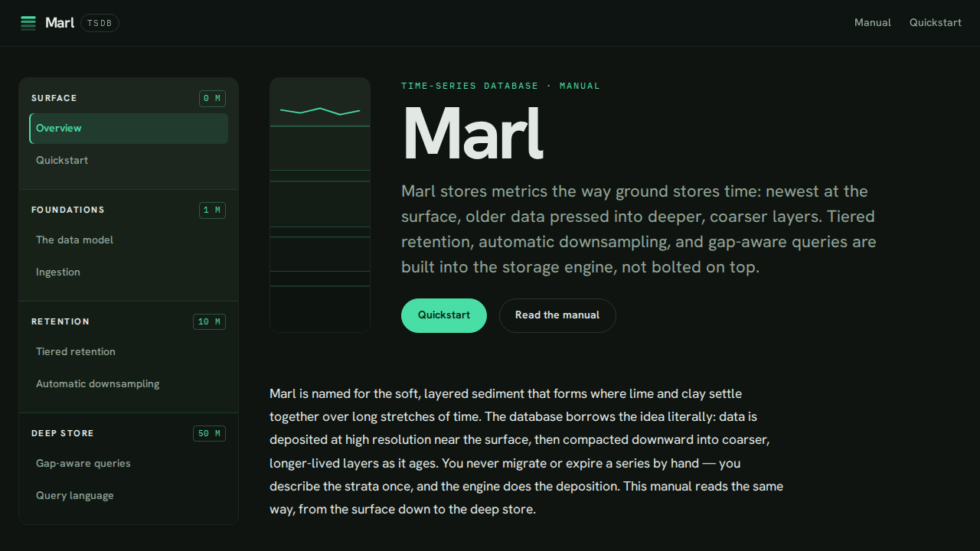This screenshot has width=980, height=551.
Task: Go to the Ingestion page
Action: (x=129, y=272)
